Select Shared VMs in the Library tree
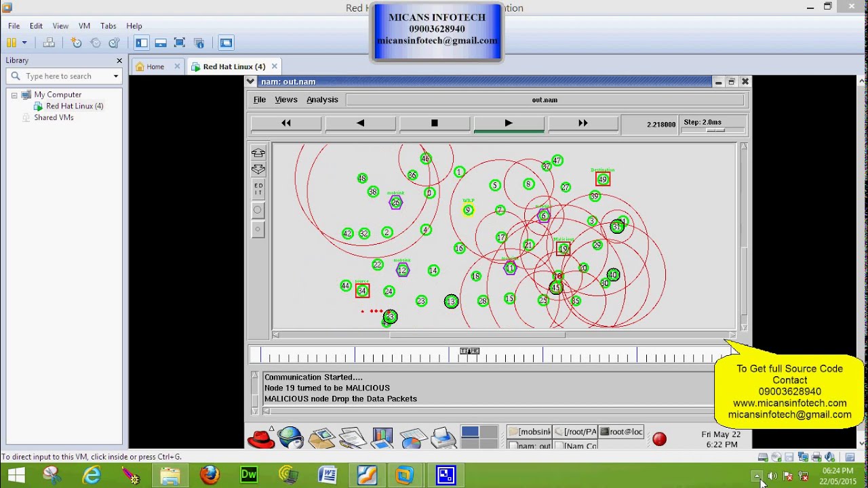868x488 pixels. click(54, 117)
